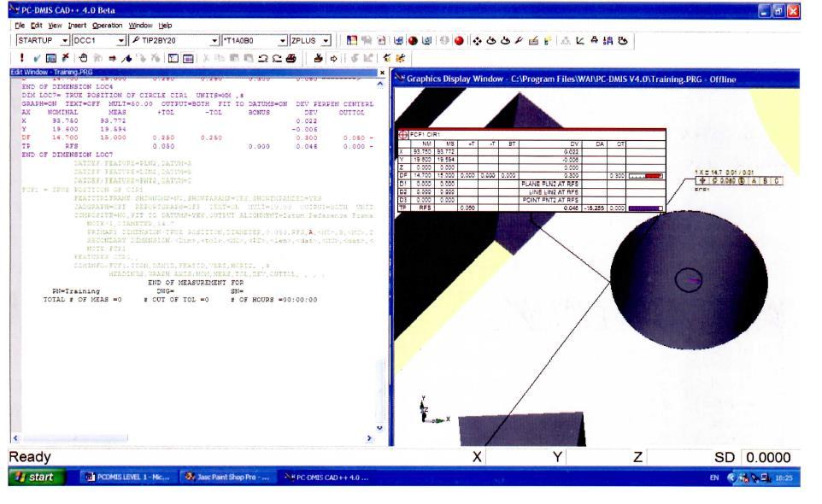Image resolution: width=822 pixels, height=504 pixels.
Task: Click the bright red sphere icon
Action: [459, 40]
